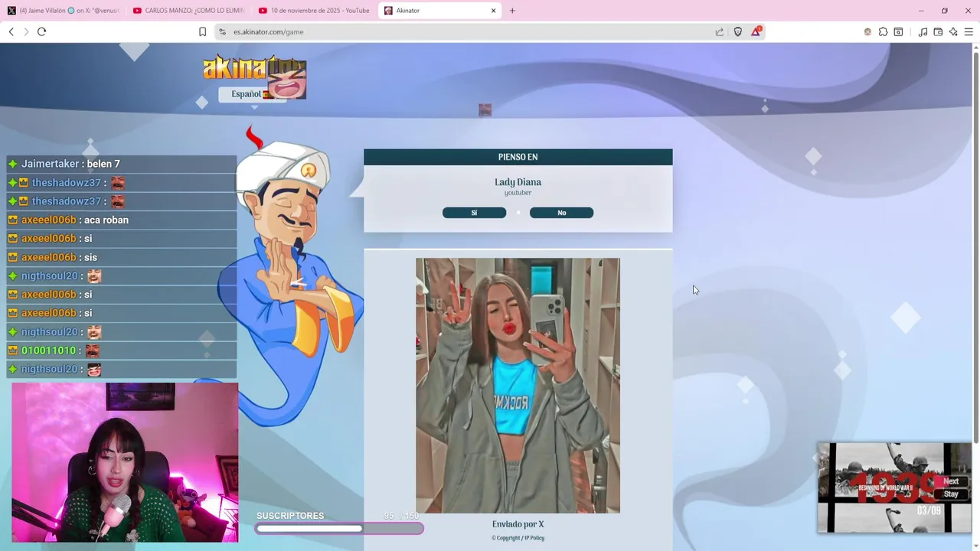Viewport: 980px width, 551px height.
Task: Click the streamer webcam overlay
Action: (125, 462)
